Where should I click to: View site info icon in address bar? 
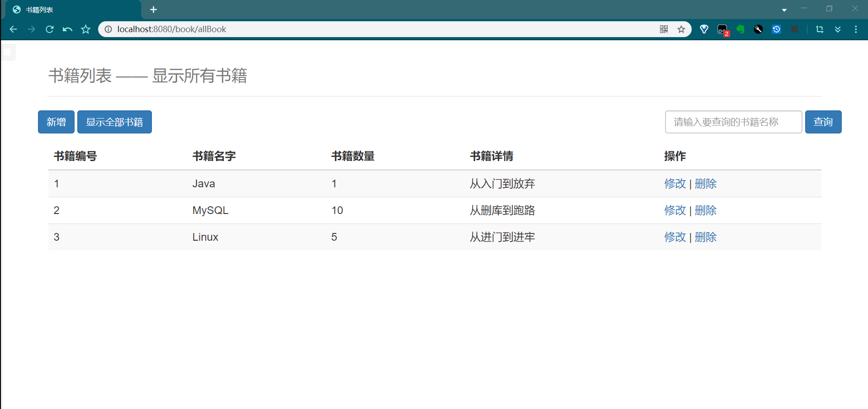[x=108, y=29]
